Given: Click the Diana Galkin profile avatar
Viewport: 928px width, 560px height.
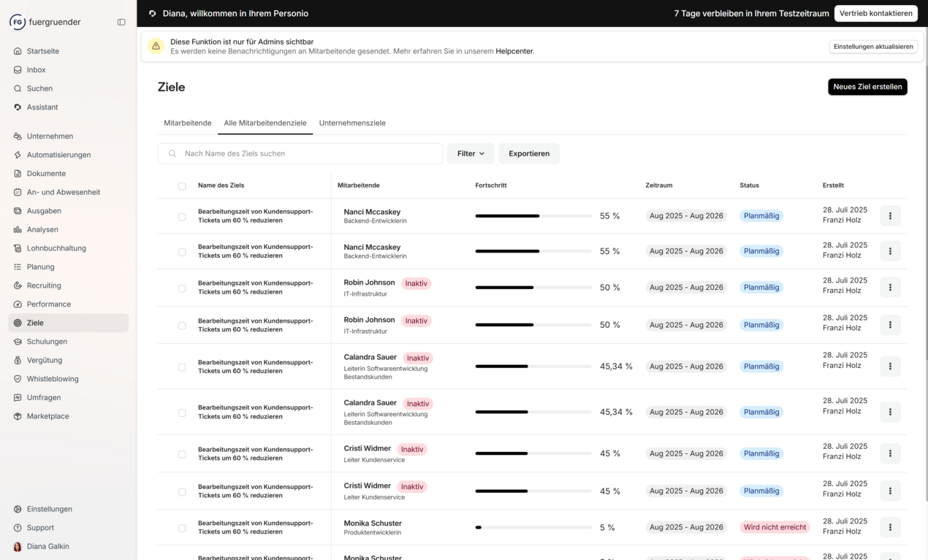Looking at the screenshot, I should pos(18,546).
